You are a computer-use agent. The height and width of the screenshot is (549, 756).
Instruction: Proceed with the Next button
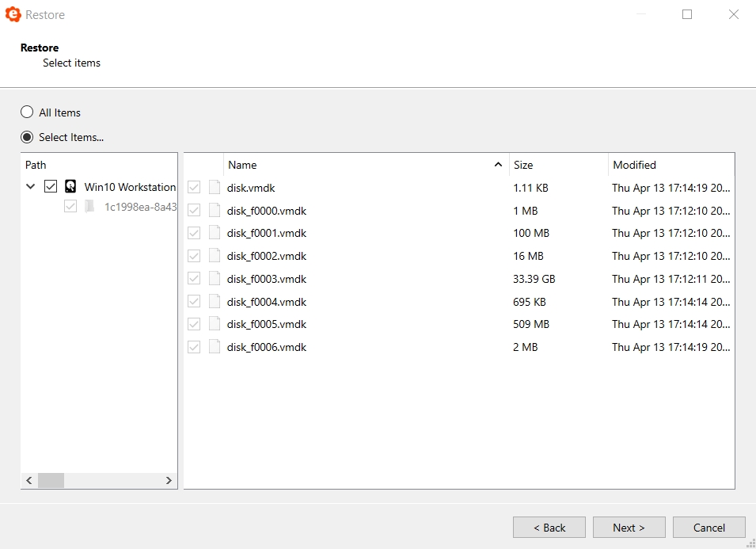[x=629, y=528]
